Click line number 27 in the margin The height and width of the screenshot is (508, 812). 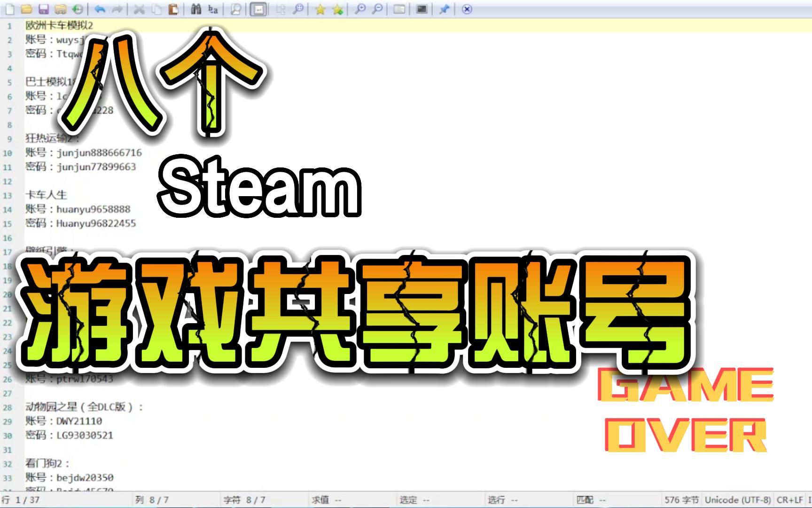8,393
